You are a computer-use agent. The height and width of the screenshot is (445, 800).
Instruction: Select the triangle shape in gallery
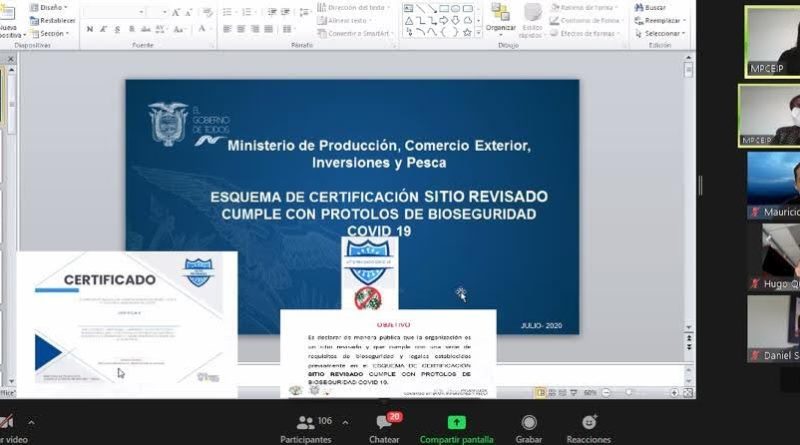coord(409,21)
